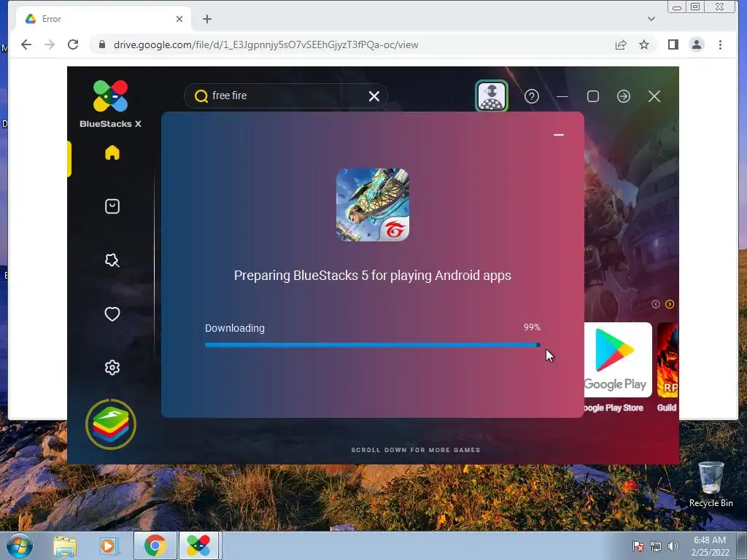Switch to BlueStacks X in taskbar
This screenshot has width=747, height=560.
(x=198, y=545)
